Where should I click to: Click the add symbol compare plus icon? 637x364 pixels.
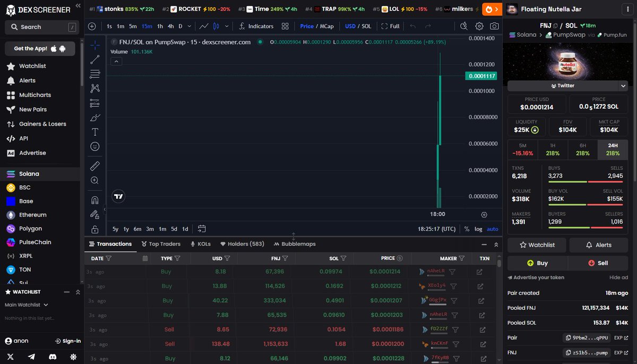click(x=92, y=26)
